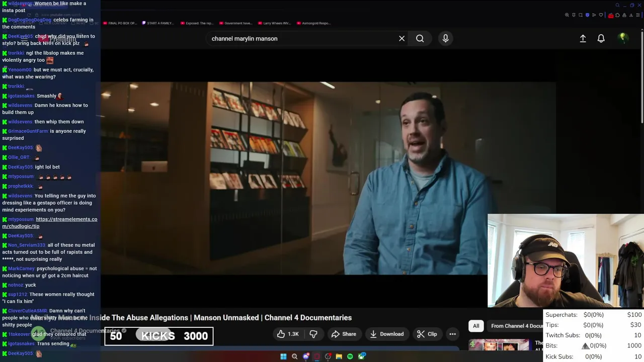644x362 pixels.
Task: Click chat username Yenoom00
Action: 20,70
